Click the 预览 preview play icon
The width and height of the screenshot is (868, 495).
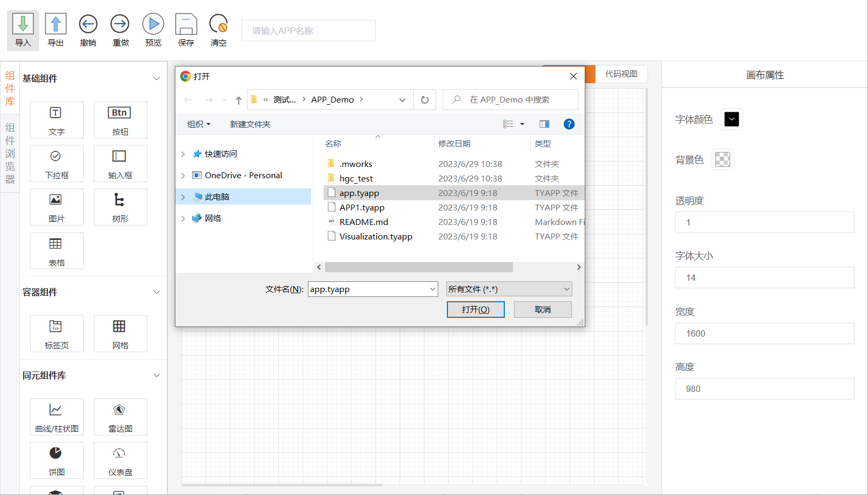coord(153,24)
